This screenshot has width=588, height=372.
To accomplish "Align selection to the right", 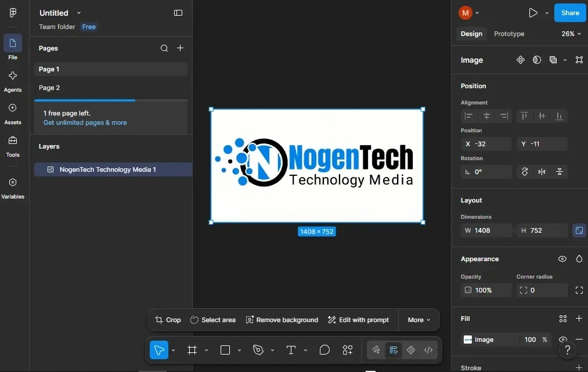I will (x=504, y=116).
